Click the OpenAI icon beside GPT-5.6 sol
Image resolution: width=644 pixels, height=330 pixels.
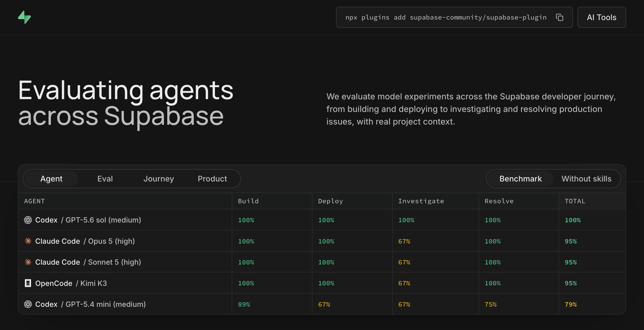click(28, 220)
